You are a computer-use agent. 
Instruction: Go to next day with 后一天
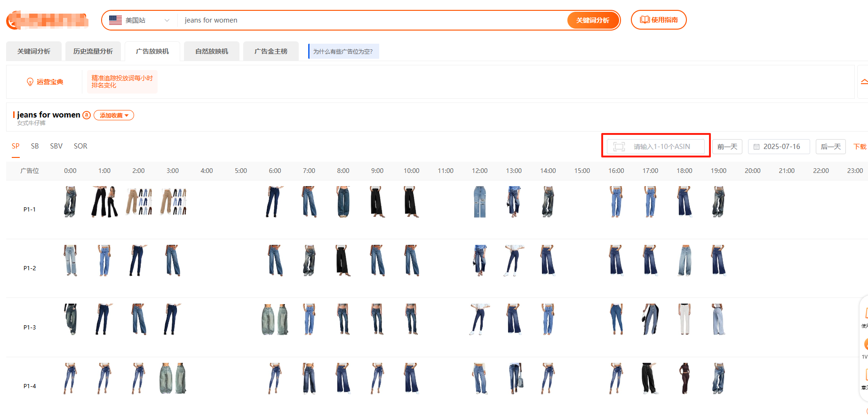point(831,147)
